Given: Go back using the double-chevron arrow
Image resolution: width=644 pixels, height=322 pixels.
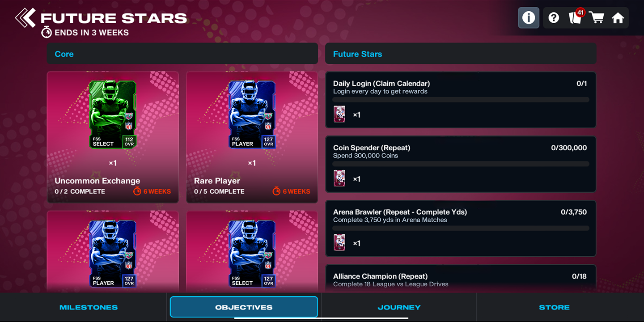Looking at the screenshot, I should 25,18.
